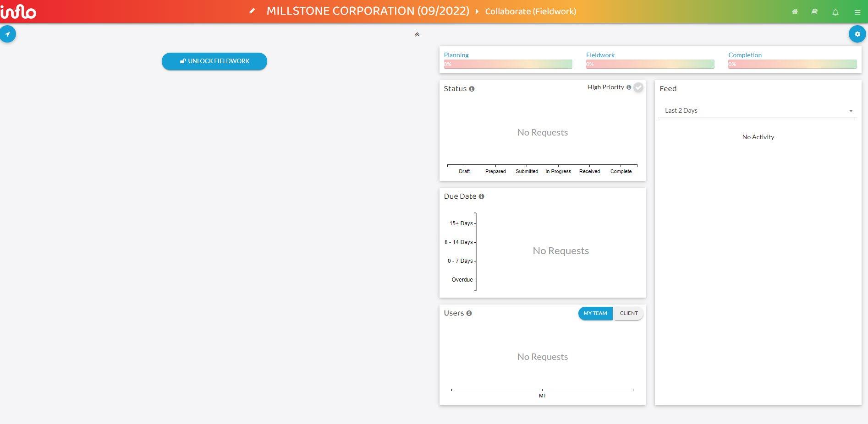Click the Unlock Fieldwork button

pos(214,61)
